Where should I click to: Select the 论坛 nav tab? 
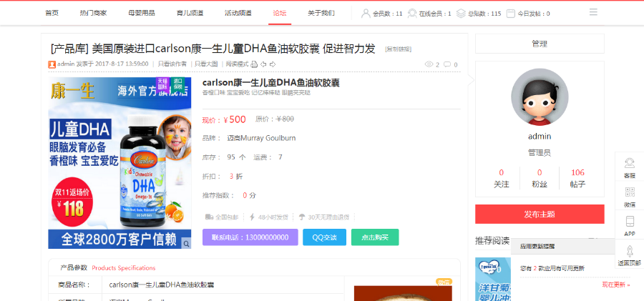(x=280, y=13)
